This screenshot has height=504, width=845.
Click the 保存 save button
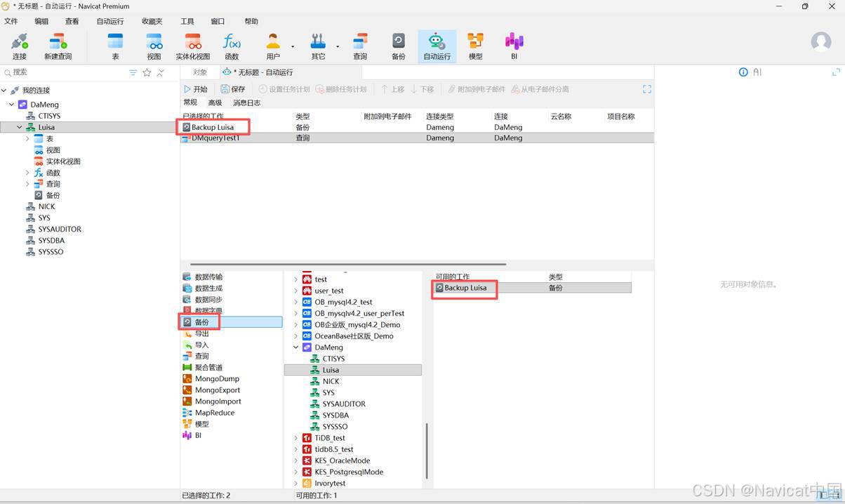(233, 89)
